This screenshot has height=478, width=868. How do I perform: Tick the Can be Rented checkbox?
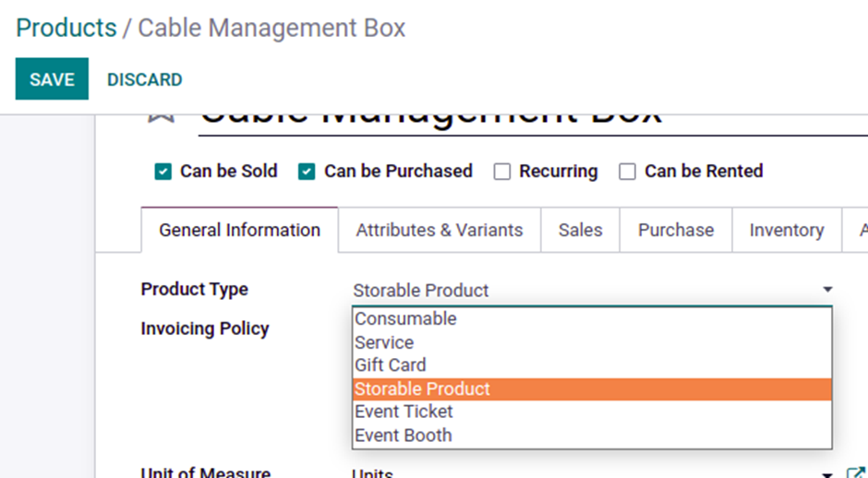pos(628,172)
